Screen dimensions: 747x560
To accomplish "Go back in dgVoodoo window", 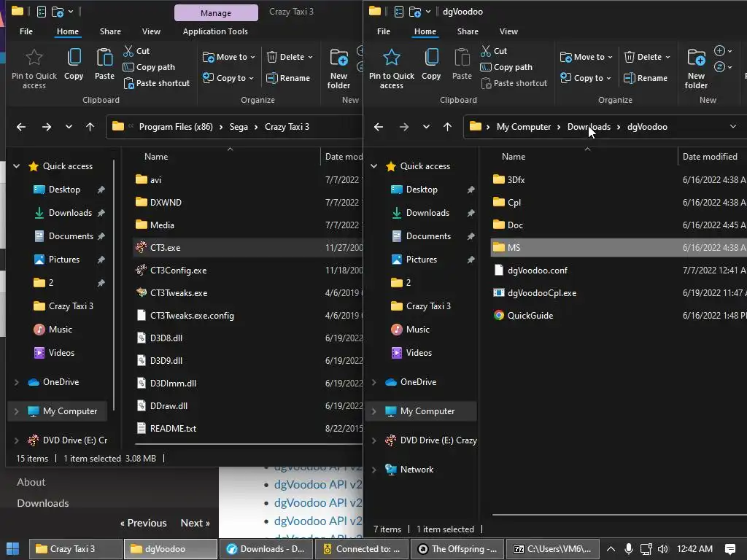I will click(379, 127).
